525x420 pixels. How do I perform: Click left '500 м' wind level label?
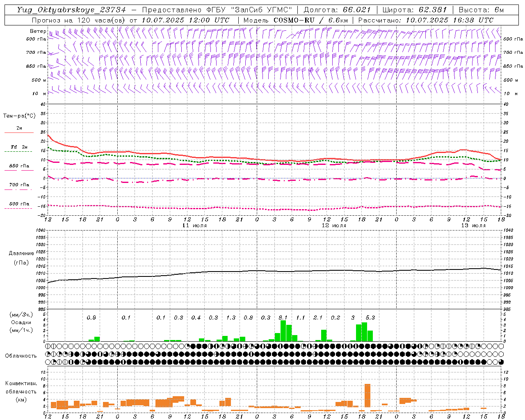pyautogui.click(x=39, y=80)
